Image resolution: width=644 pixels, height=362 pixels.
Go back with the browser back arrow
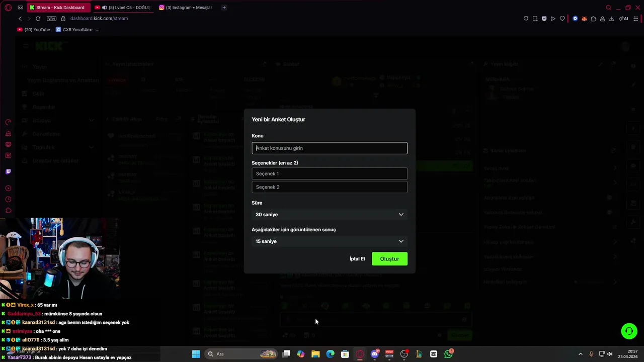[x=20, y=19]
